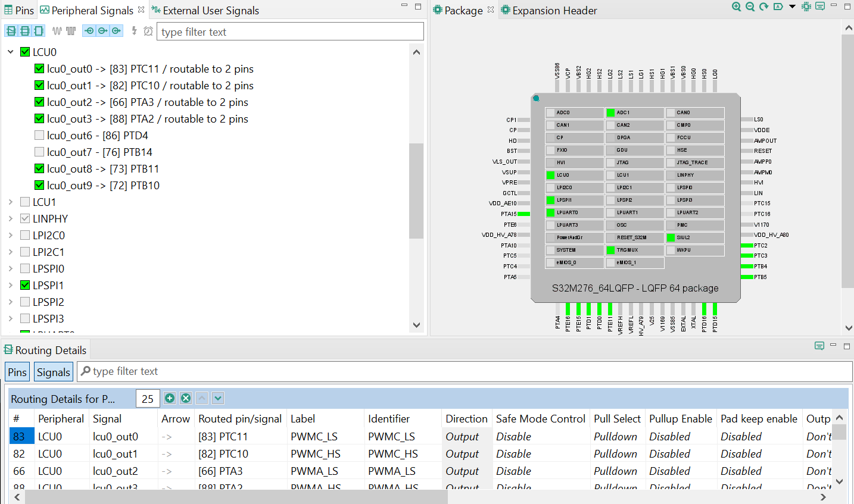
Task: Open the Pins tab at top left
Action: coord(19,10)
